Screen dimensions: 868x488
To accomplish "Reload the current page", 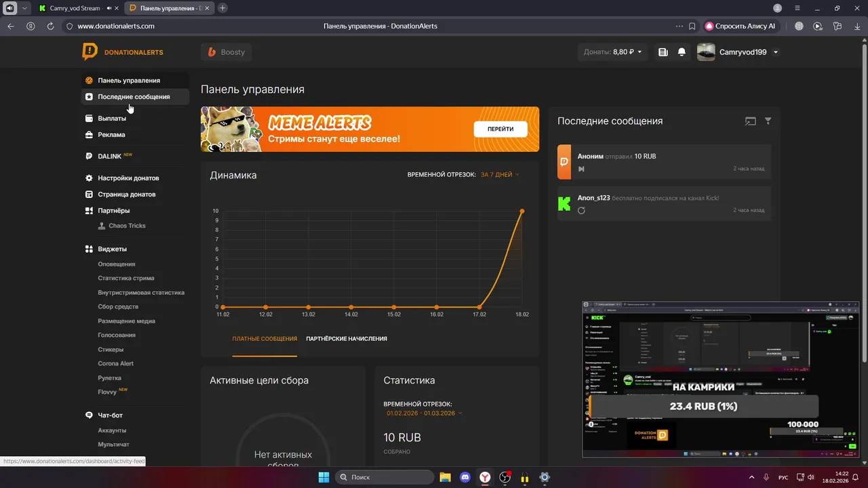I will [x=51, y=26].
